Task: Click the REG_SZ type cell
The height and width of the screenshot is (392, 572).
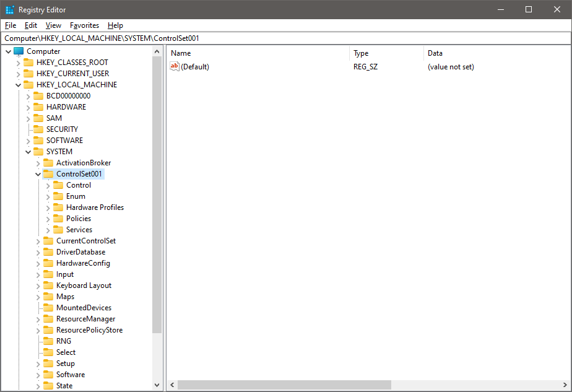Action: [x=365, y=67]
